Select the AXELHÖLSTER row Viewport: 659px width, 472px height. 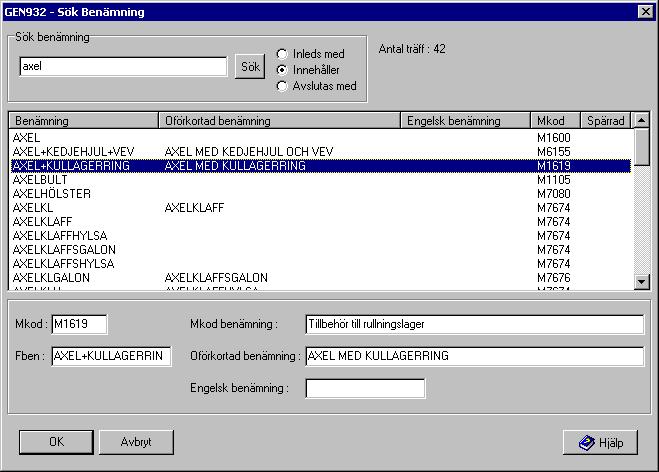320,194
